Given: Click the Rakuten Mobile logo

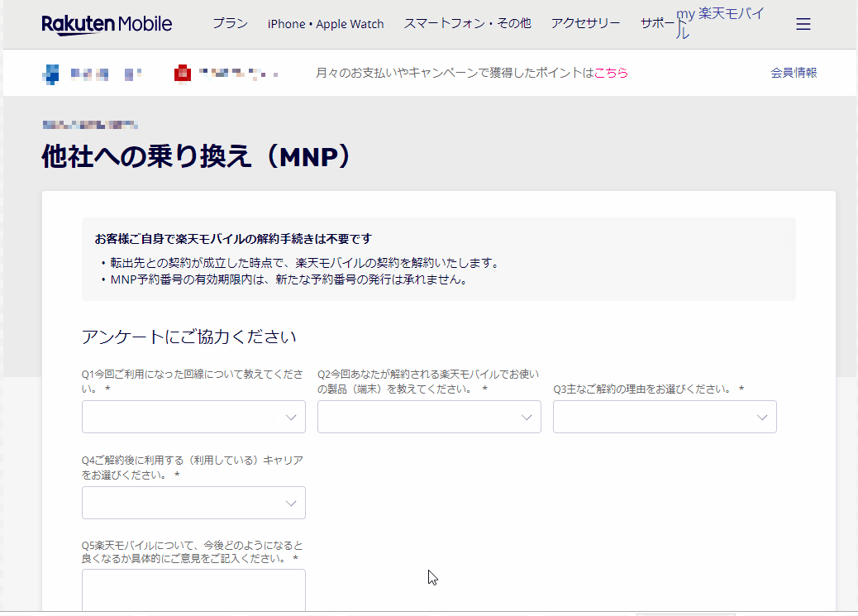Looking at the screenshot, I should point(107,24).
